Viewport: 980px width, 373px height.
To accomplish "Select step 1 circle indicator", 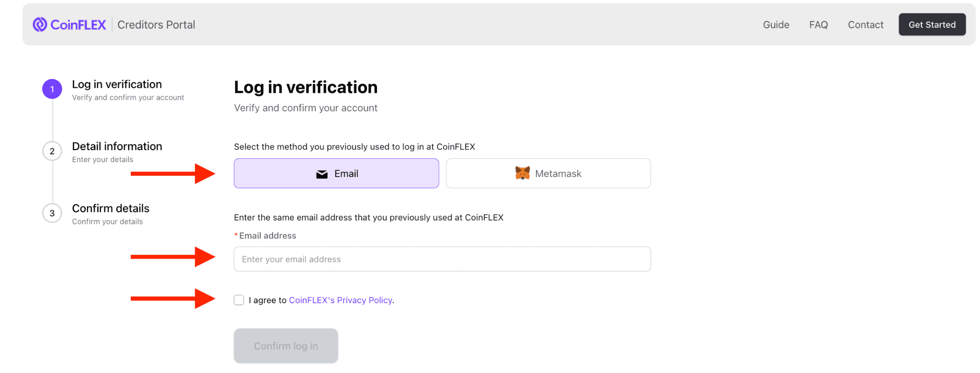I will (x=52, y=89).
